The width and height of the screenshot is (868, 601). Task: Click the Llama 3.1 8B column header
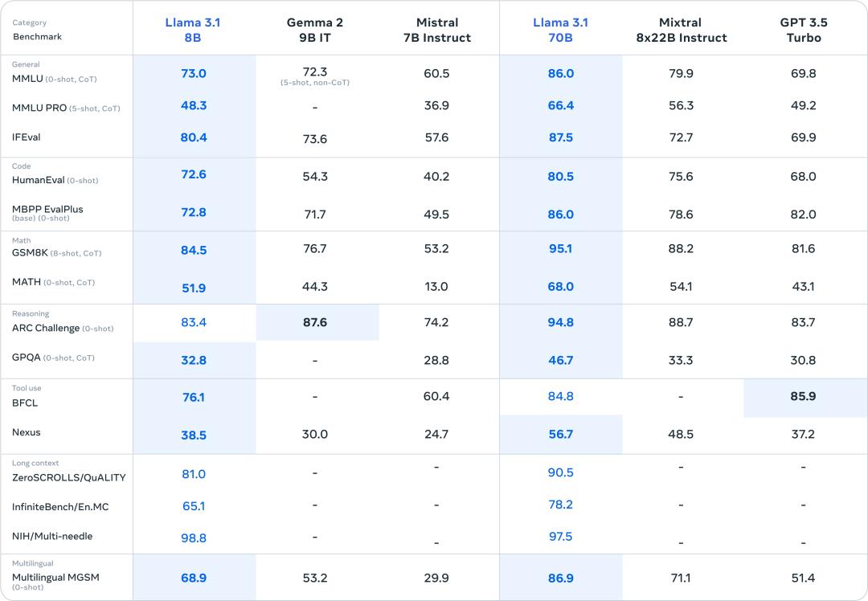point(194,30)
